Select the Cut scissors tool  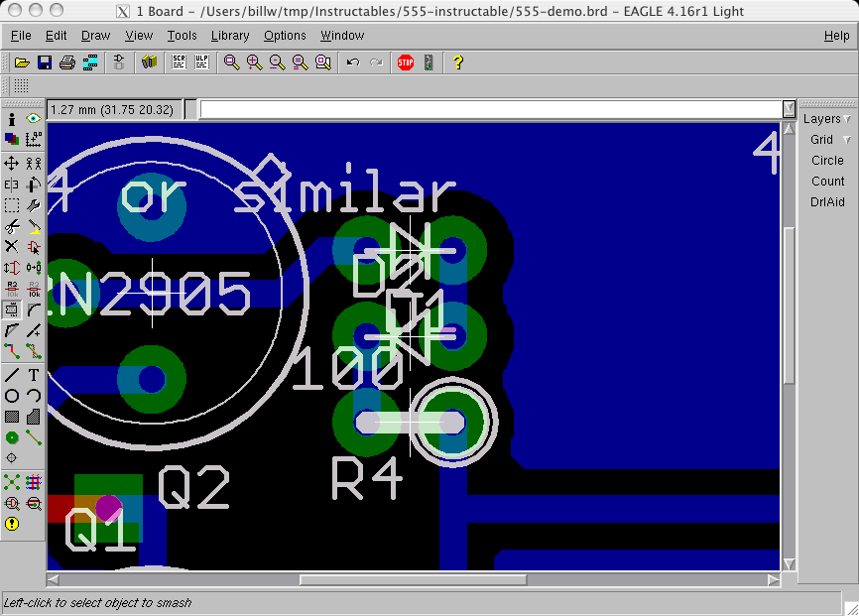coord(12,226)
